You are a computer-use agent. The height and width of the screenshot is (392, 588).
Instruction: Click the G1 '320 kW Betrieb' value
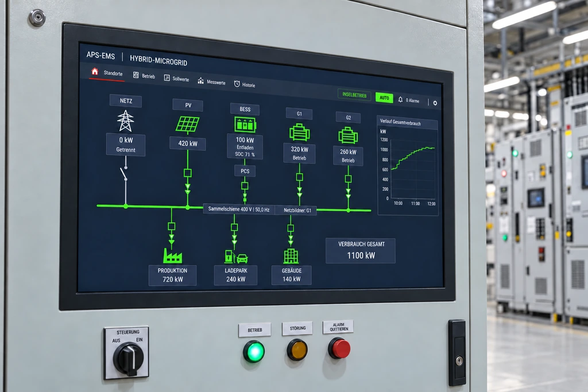click(299, 153)
